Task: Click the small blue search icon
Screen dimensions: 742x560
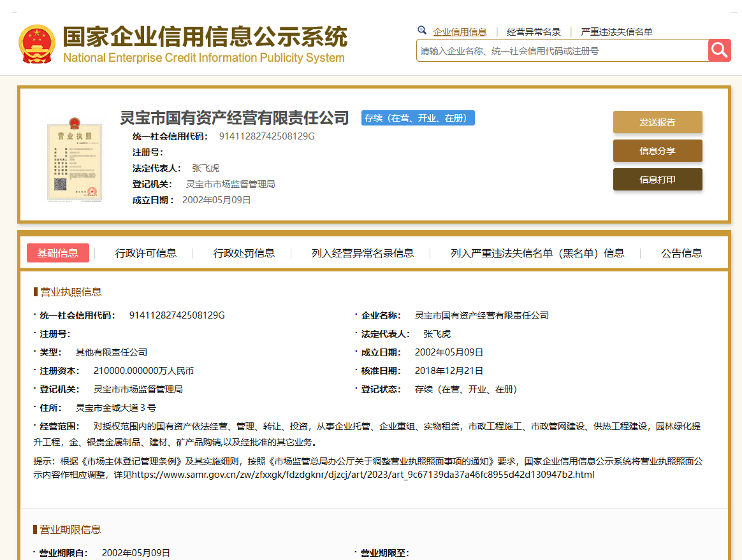Action: (x=421, y=31)
